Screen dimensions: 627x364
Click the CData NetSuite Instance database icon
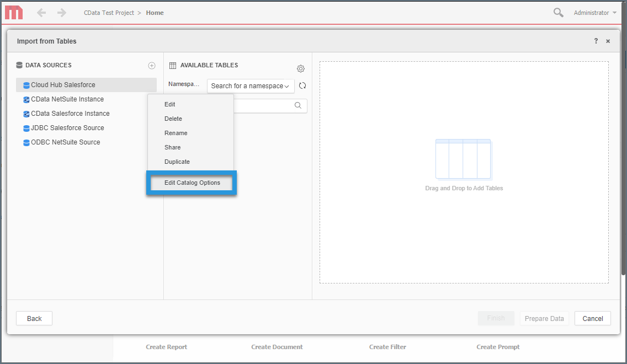(25, 99)
